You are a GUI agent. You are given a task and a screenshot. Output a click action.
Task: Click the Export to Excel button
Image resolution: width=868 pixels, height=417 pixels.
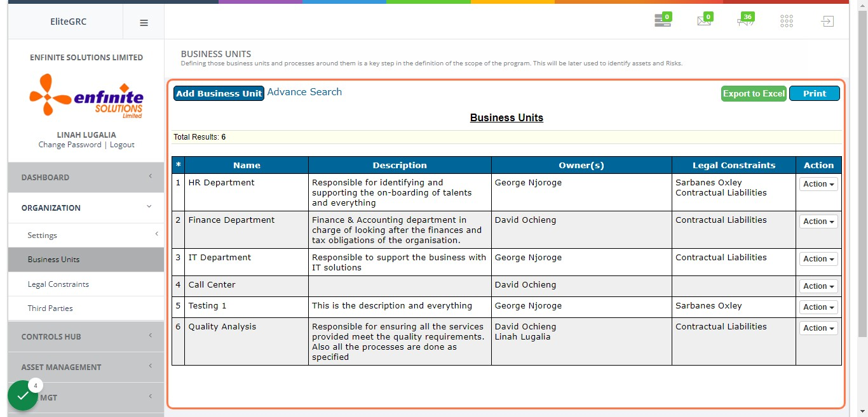pyautogui.click(x=754, y=93)
